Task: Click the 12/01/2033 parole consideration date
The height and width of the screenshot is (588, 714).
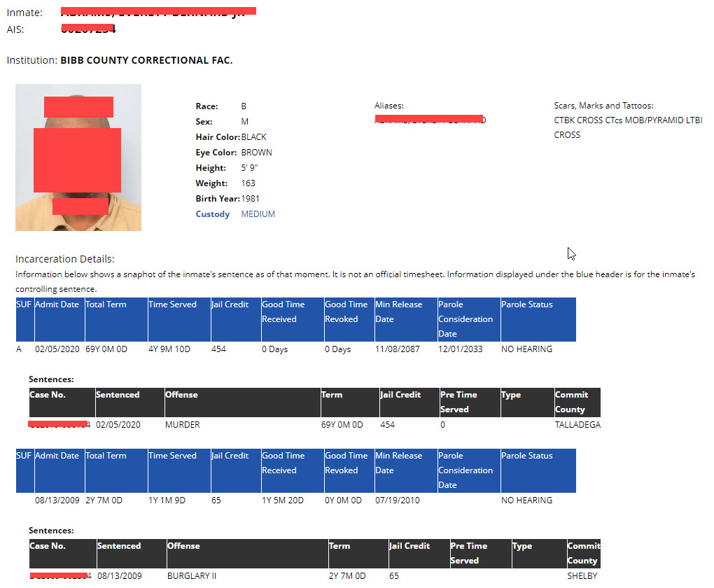Action: 460,349
